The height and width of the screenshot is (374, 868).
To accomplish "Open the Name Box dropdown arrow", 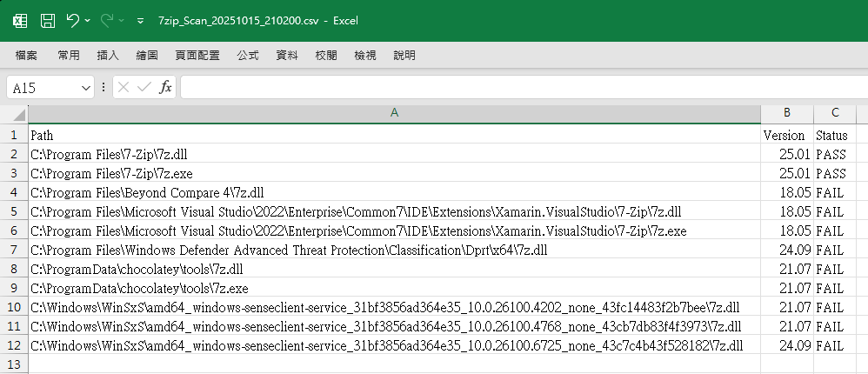I will coord(86,88).
